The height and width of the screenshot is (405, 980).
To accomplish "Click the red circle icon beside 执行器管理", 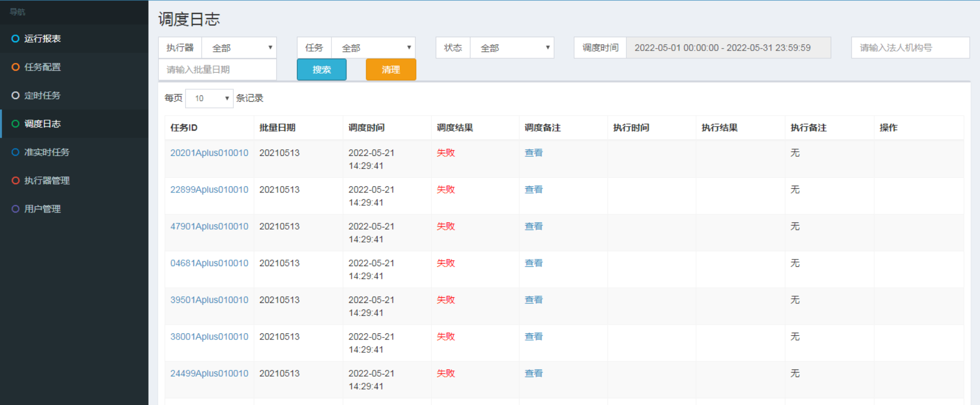I will coord(15,181).
